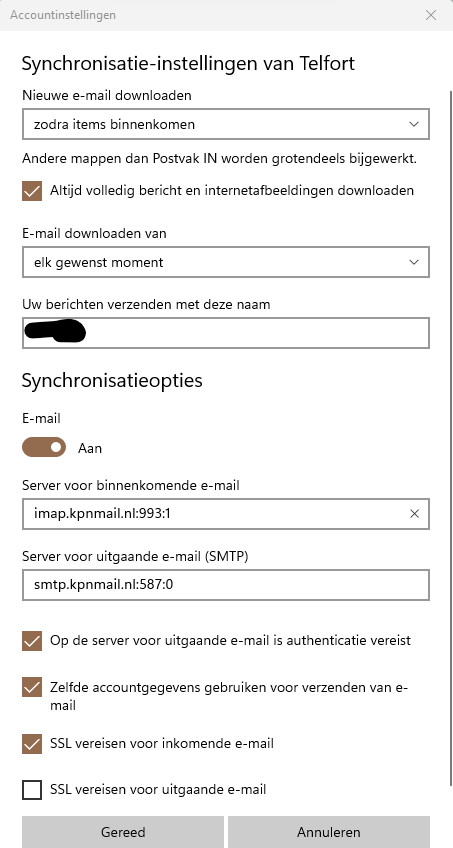The image size is (453, 848).
Task: Click the 'Aan' label beside the E-mail toggle
Action: [90, 448]
